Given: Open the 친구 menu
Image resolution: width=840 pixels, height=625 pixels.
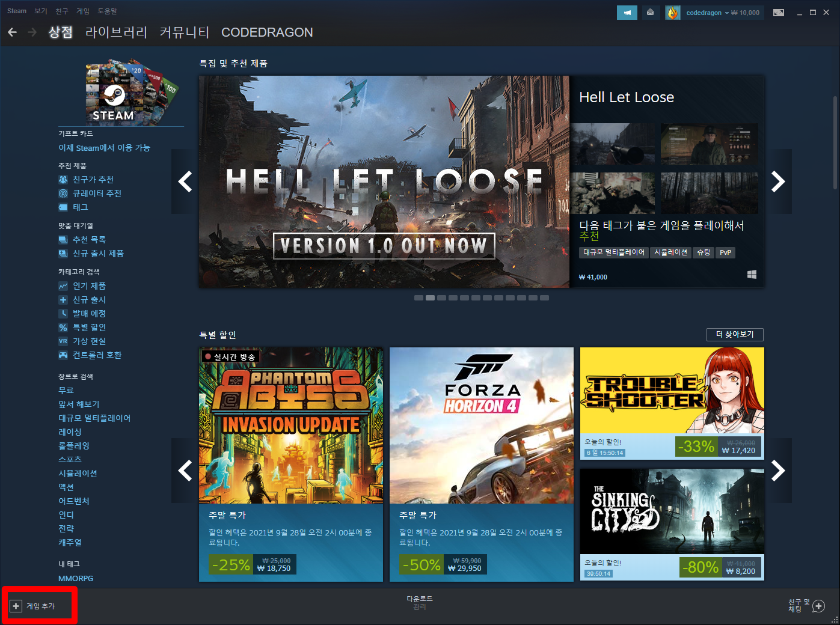Looking at the screenshot, I should (x=62, y=11).
